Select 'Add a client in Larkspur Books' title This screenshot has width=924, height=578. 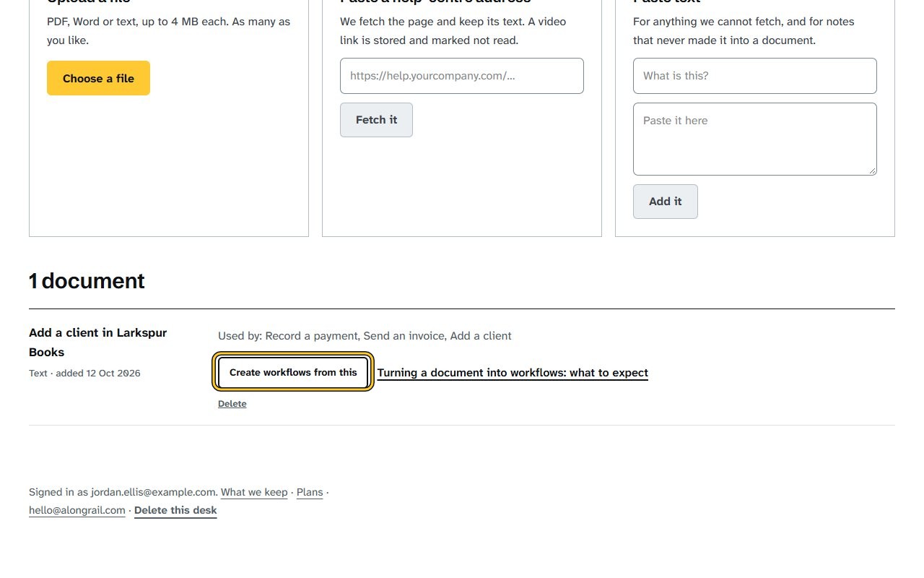tap(98, 342)
